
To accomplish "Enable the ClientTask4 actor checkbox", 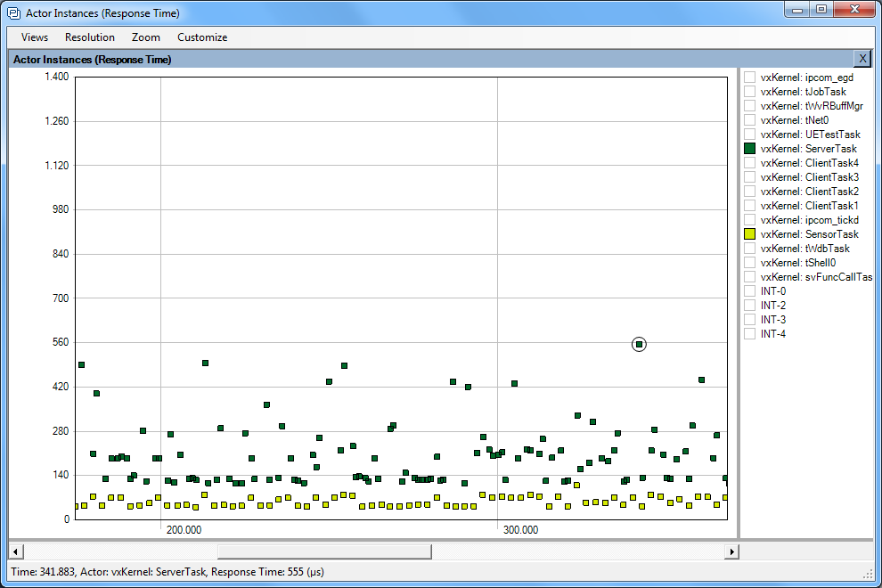I will (x=749, y=163).
